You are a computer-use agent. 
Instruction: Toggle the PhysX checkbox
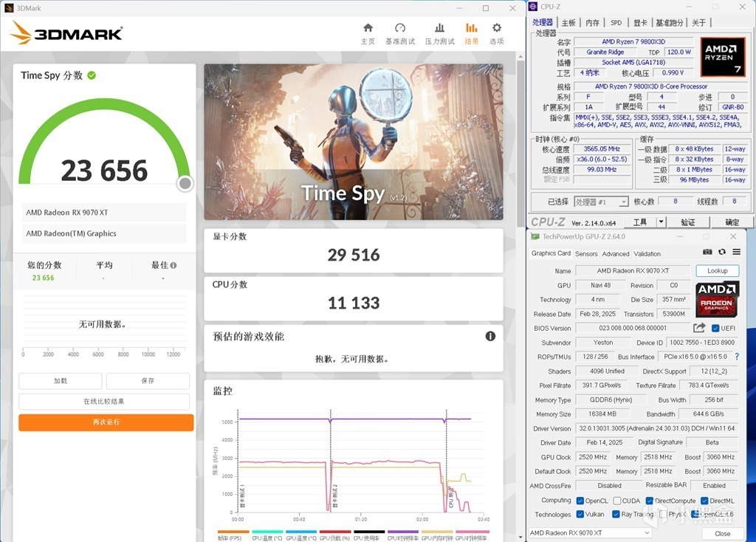coord(664,515)
